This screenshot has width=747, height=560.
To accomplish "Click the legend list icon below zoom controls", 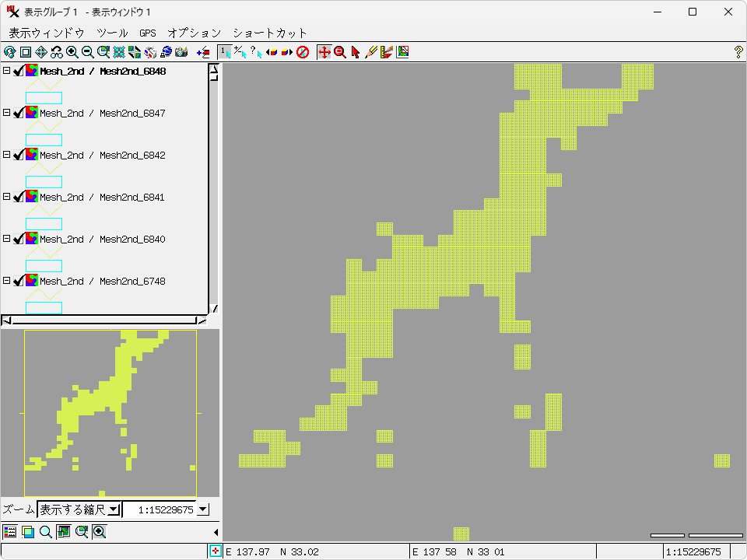I will point(9,532).
